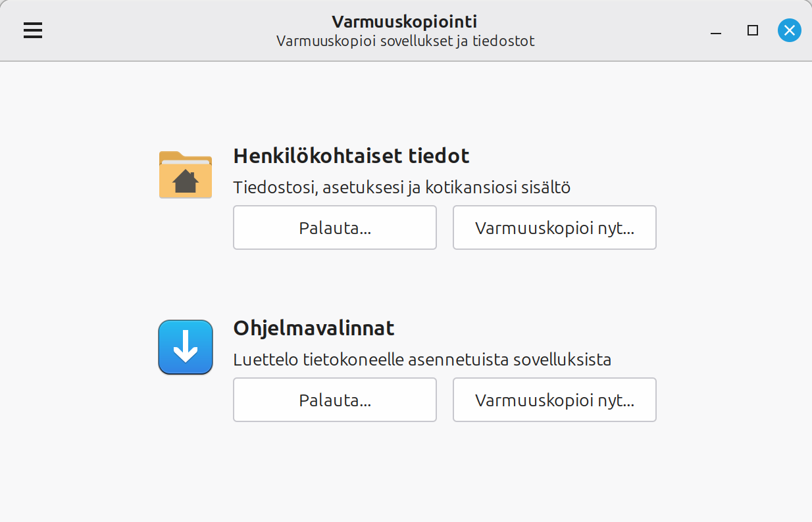Click the home folder icon for personal data
Image resolution: width=812 pixels, height=522 pixels.
click(186, 174)
